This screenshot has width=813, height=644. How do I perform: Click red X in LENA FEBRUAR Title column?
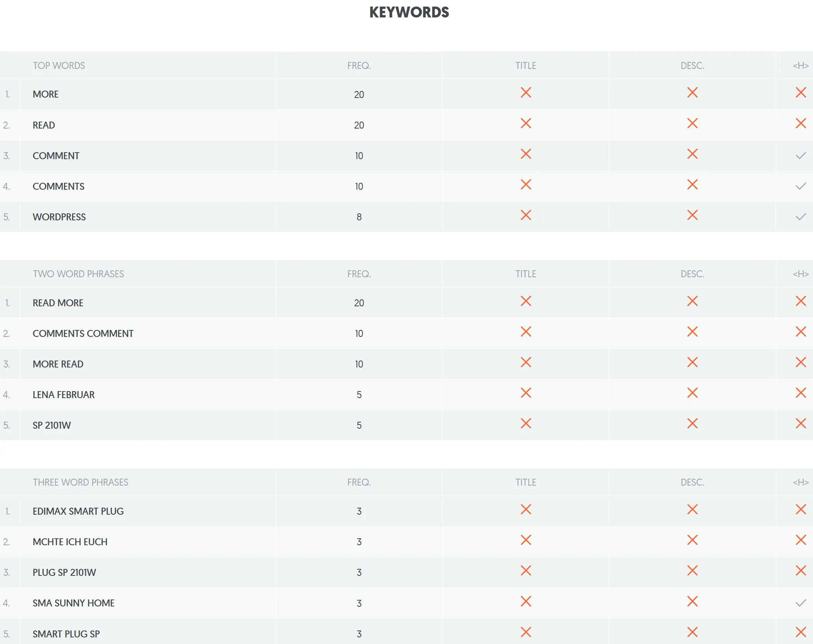[526, 393]
